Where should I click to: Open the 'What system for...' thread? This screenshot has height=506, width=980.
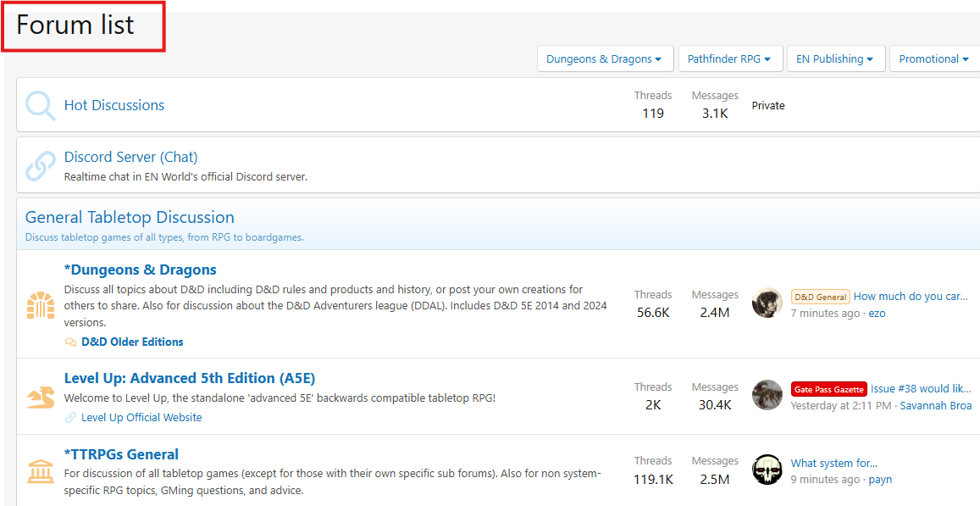833,463
